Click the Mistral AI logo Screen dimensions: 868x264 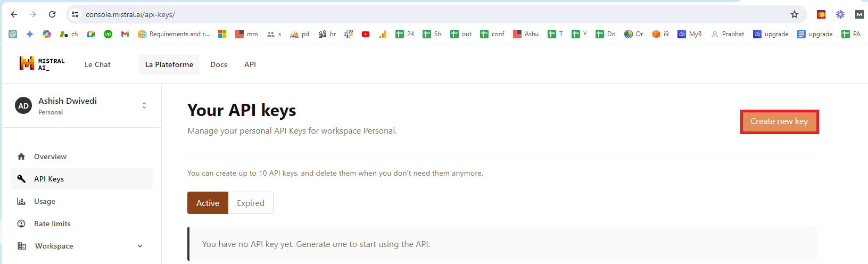click(42, 64)
